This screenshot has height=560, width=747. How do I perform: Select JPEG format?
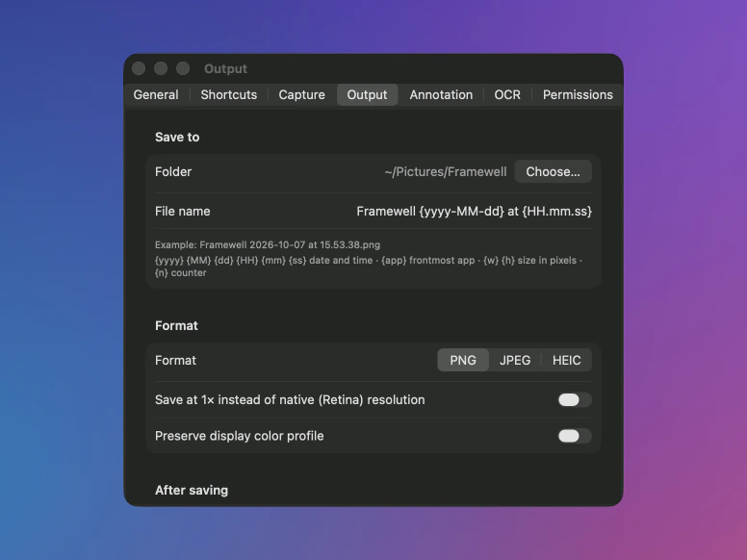515,360
